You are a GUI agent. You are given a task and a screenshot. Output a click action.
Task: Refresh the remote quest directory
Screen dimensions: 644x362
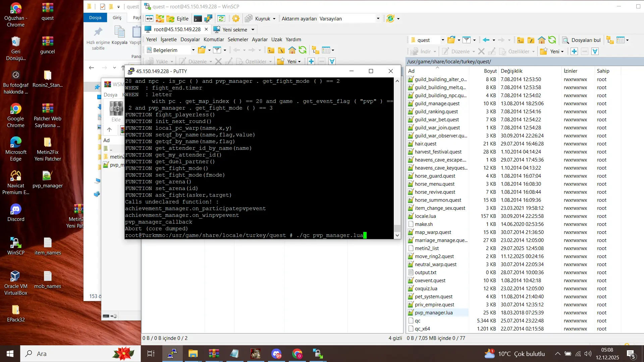[552, 40]
